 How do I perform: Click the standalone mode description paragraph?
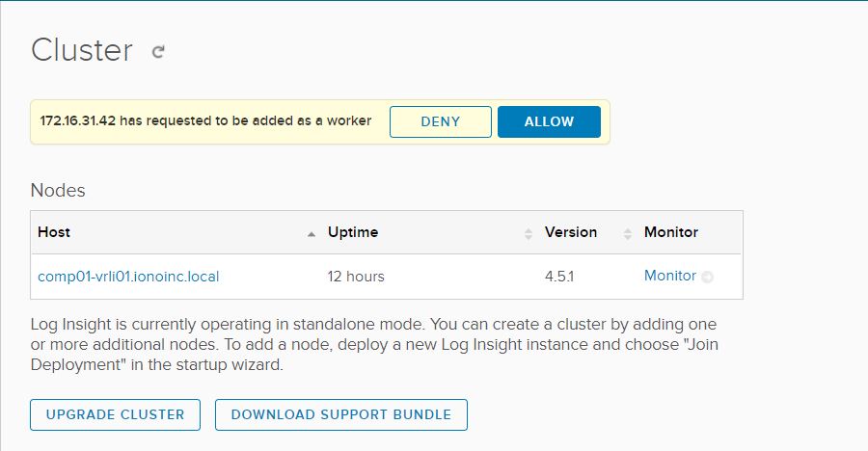[x=374, y=344]
